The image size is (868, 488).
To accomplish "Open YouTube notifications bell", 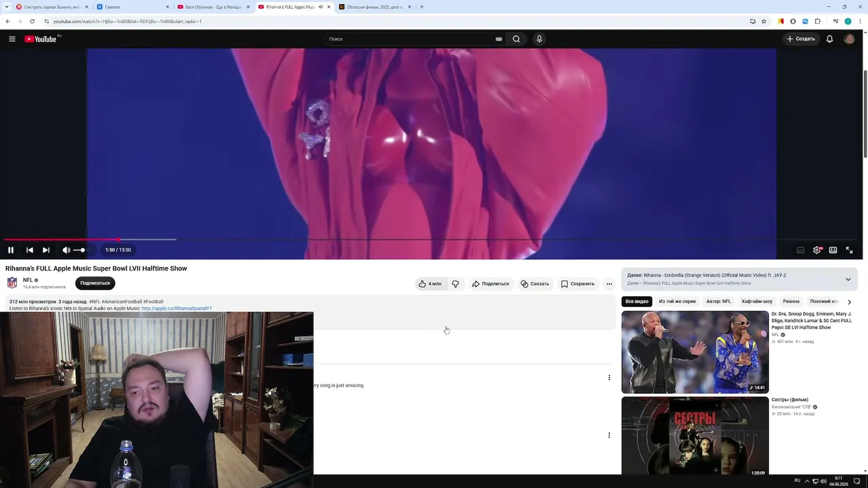I will point(829,39).
